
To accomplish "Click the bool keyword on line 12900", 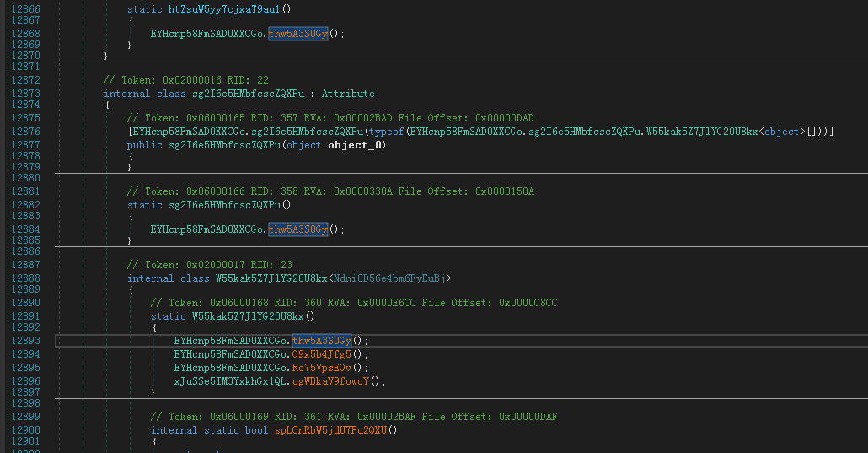I will click(257, 430).
